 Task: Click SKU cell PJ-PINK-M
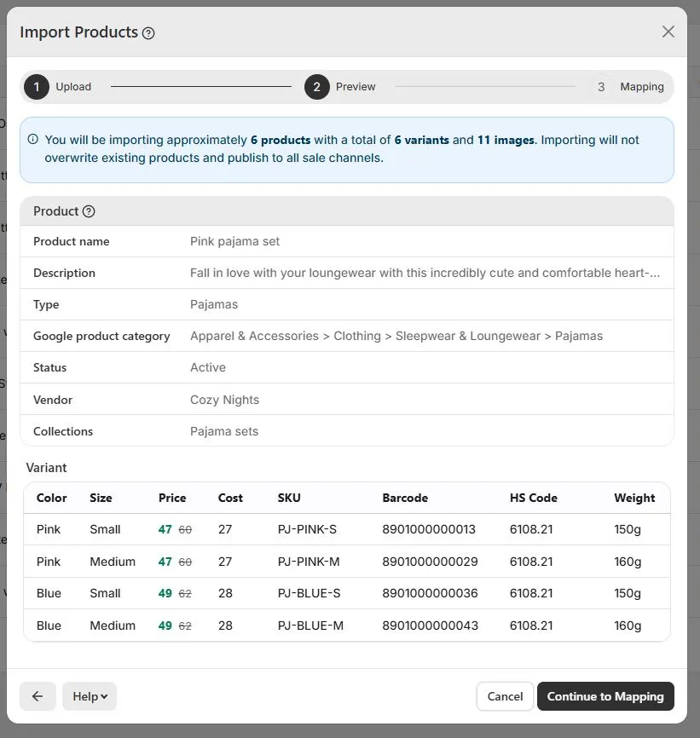309,562
